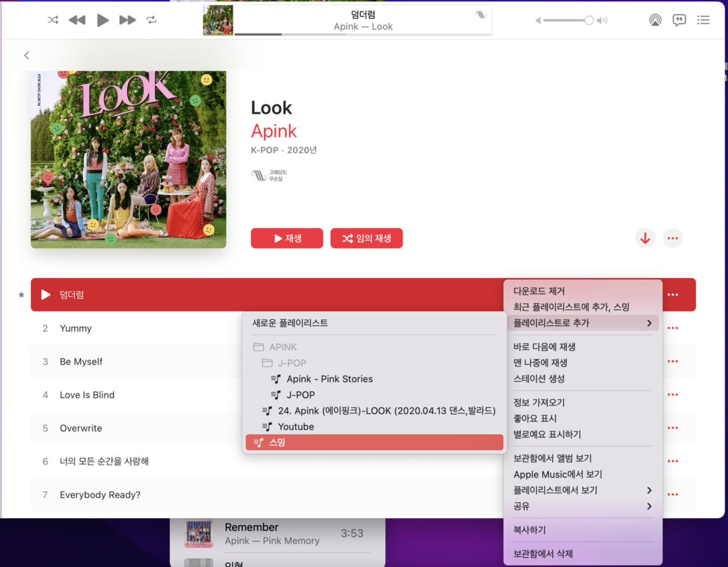
Task: Choose 보관함에서 앨범 보기
Action: click(583, 458)
